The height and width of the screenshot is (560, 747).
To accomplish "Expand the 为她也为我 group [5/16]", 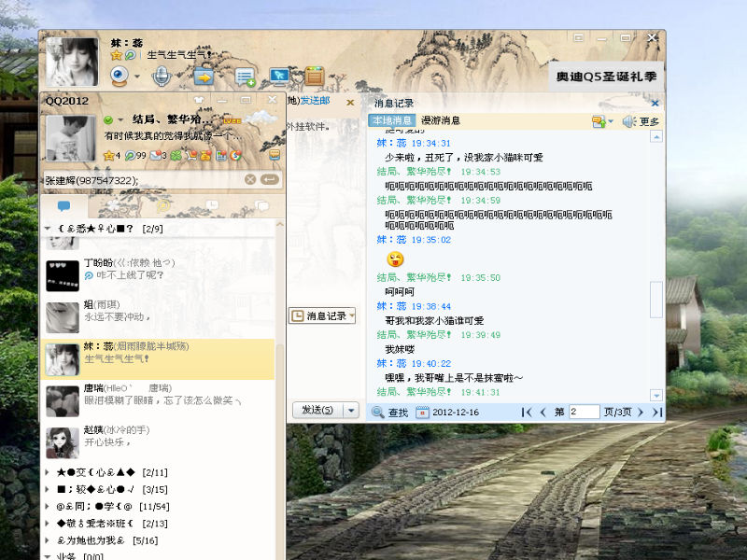I will (48, 541).
